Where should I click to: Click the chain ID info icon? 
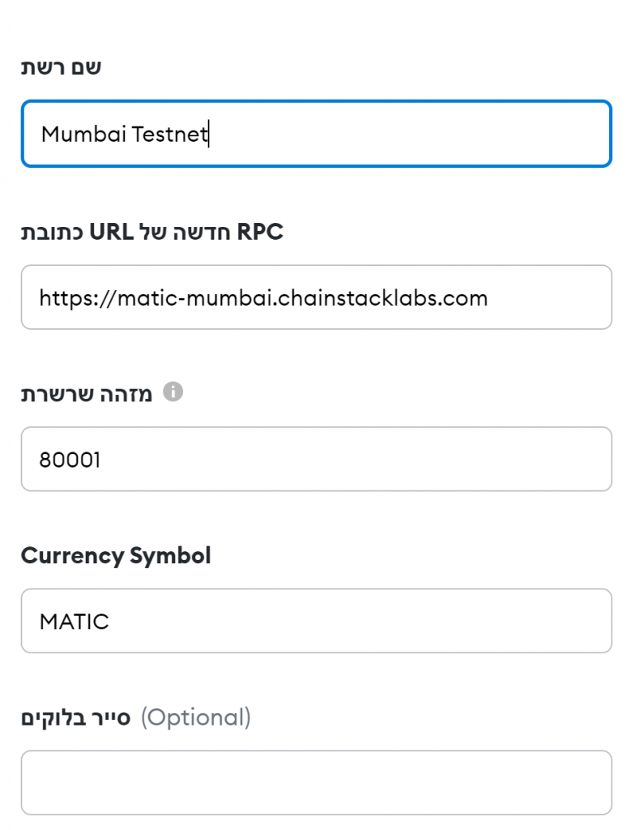pos(173,393)
